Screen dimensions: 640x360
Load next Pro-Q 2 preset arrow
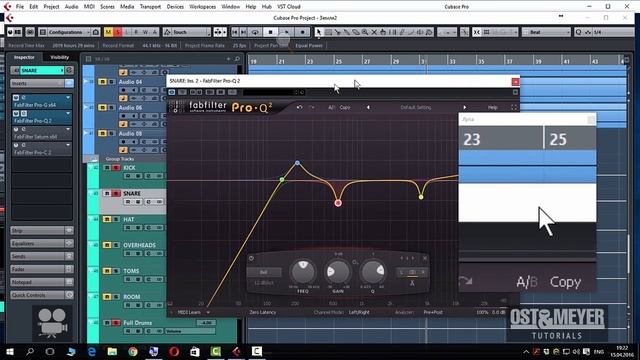pyautogui.click(x=464, y=107)
